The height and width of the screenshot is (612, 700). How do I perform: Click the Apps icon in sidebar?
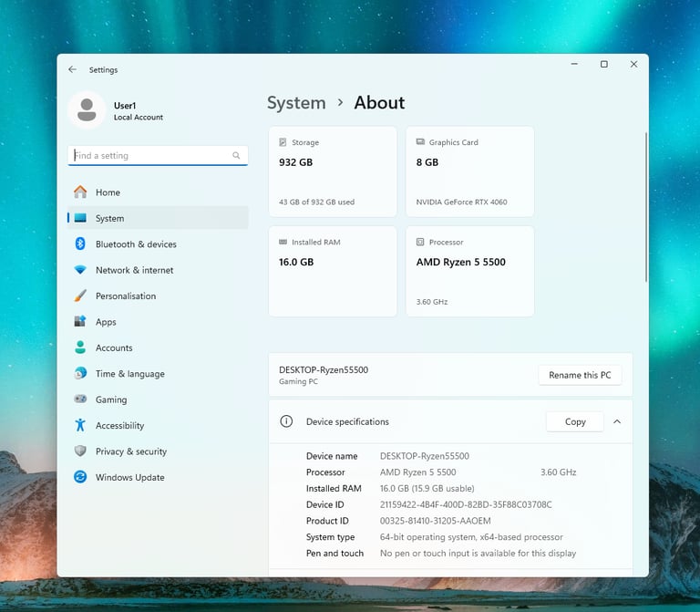pos(80,322)
